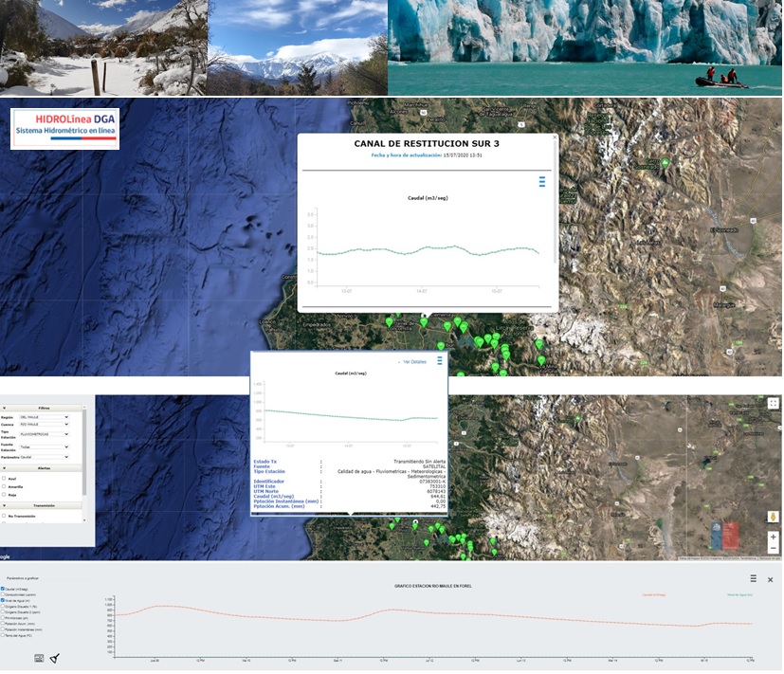Zoom in on the lower map
The height and width of the screenshot is (674, 784).
point(773,537)
